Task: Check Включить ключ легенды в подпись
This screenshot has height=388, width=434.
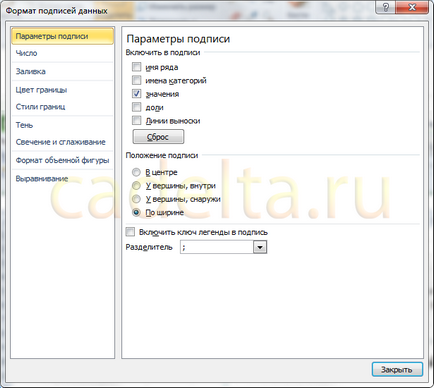Action: [x=130, y=232]
